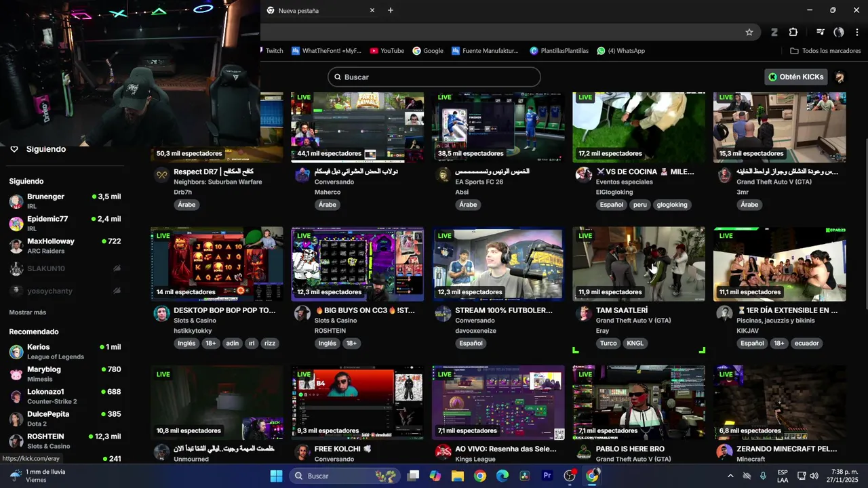Viewport: 868px width, 488px height.
Task: Open the media control toolbar icon
Action: coord(820,32)
